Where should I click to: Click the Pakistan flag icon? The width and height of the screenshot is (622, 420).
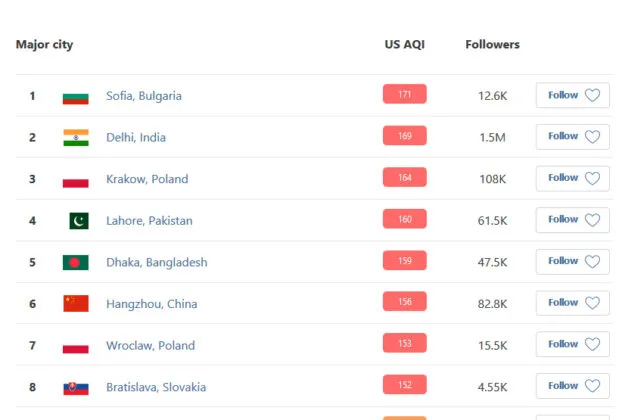click(x=79, y=221)
